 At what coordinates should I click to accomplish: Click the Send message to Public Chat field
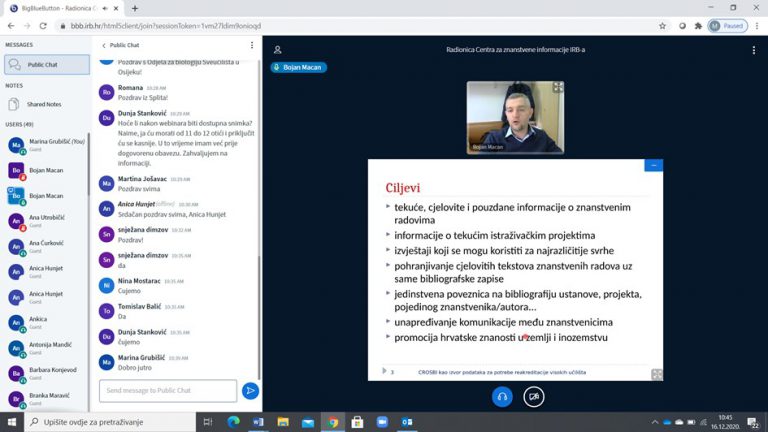pyautogui.click(x=167, y=390)
